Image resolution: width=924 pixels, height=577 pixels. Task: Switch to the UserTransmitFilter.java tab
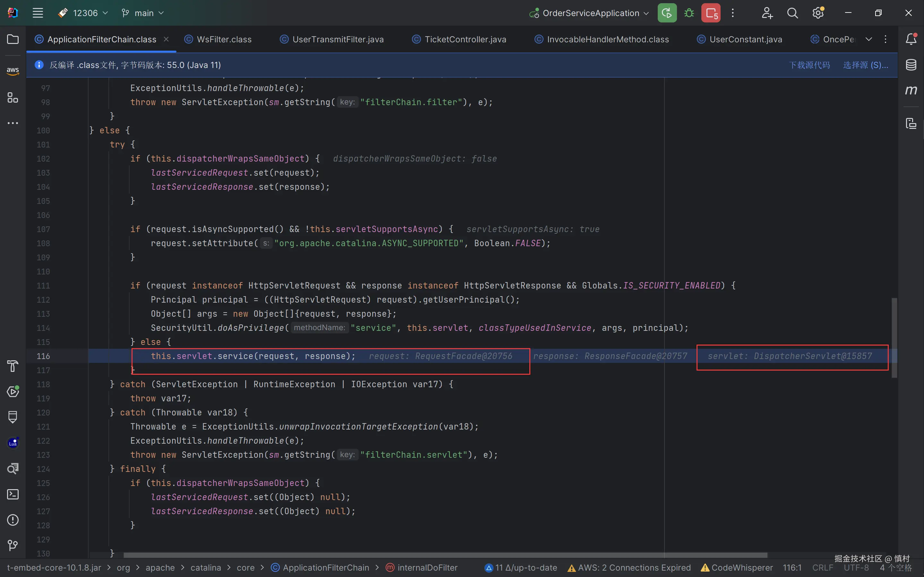coord(338,39)
